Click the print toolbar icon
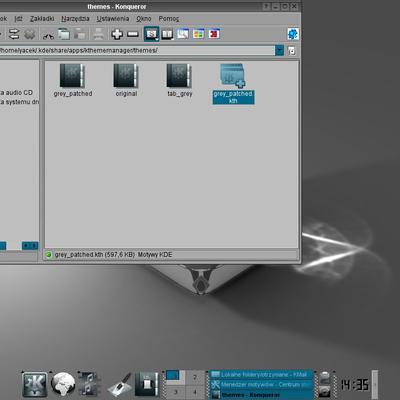 (98, 34)
